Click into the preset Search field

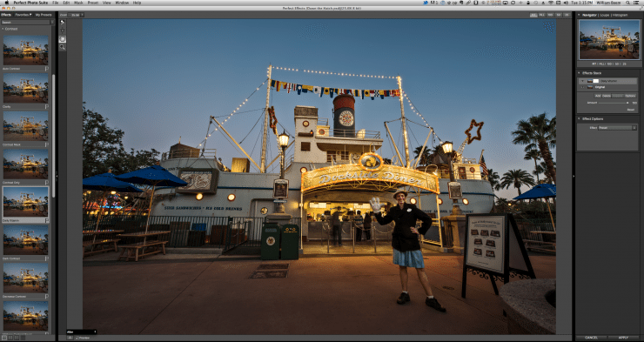click(25, 22)
